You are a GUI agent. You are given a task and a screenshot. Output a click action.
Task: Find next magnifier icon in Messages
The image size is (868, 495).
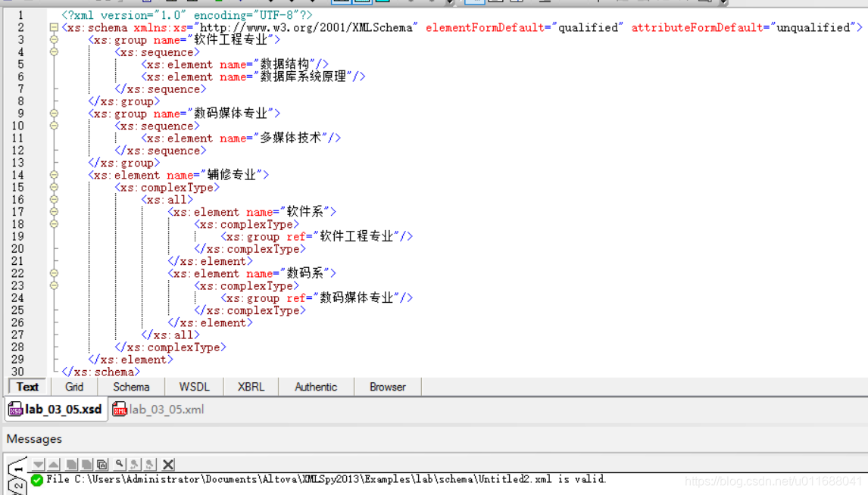pyautogui.click(x=149, y=465)
